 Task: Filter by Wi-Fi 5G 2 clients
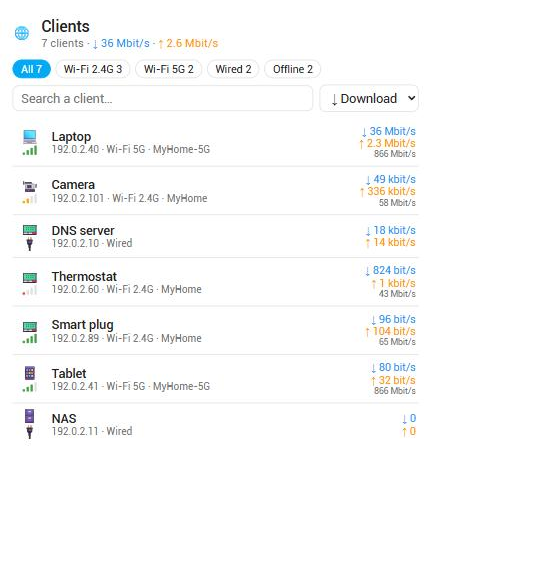pos(169,69)
